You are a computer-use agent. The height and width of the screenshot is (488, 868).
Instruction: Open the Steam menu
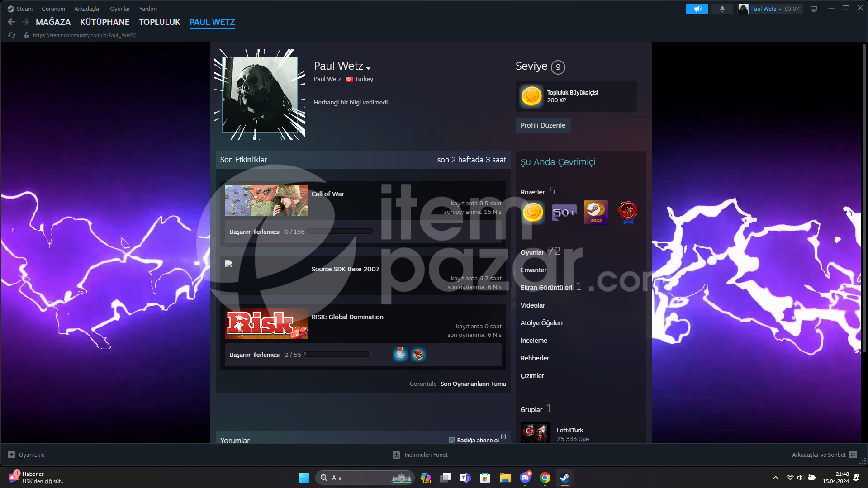point(24,9)
